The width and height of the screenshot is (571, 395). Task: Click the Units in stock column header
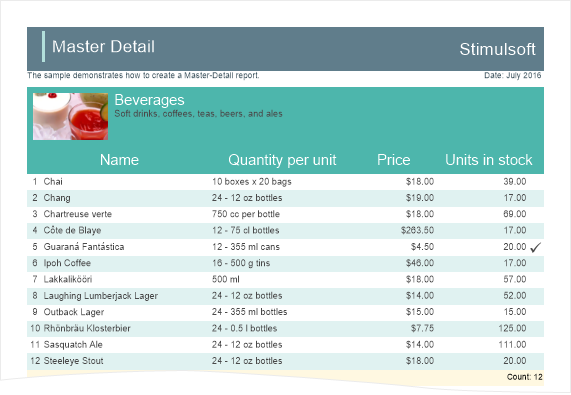489,160
